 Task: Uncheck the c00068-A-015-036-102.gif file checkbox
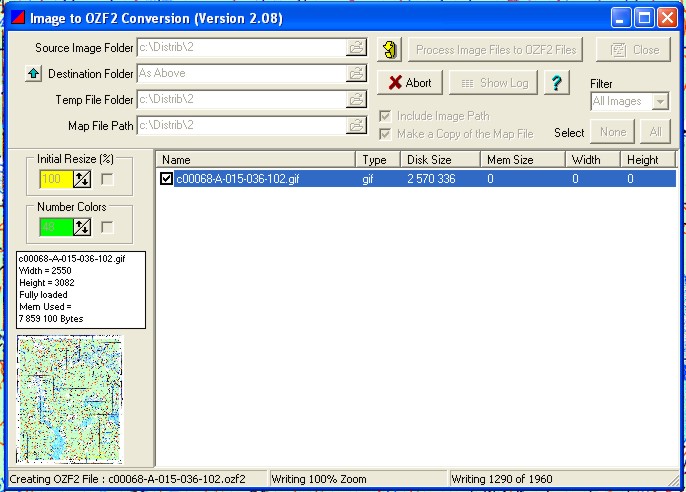point(166,178)
